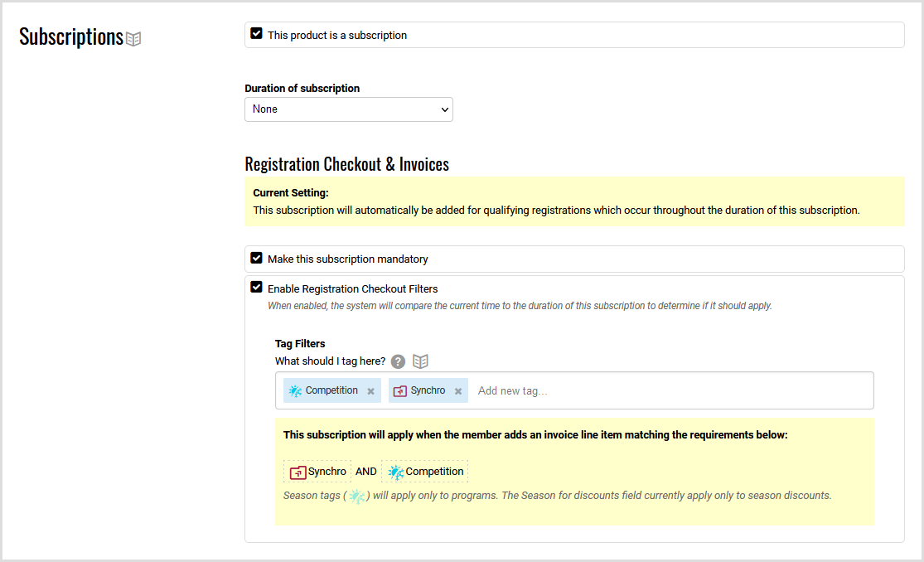This screenshot has width=924, height=562.
Task: Click the faded season tag icon in the italic note
Action: (x=356, y=497)
